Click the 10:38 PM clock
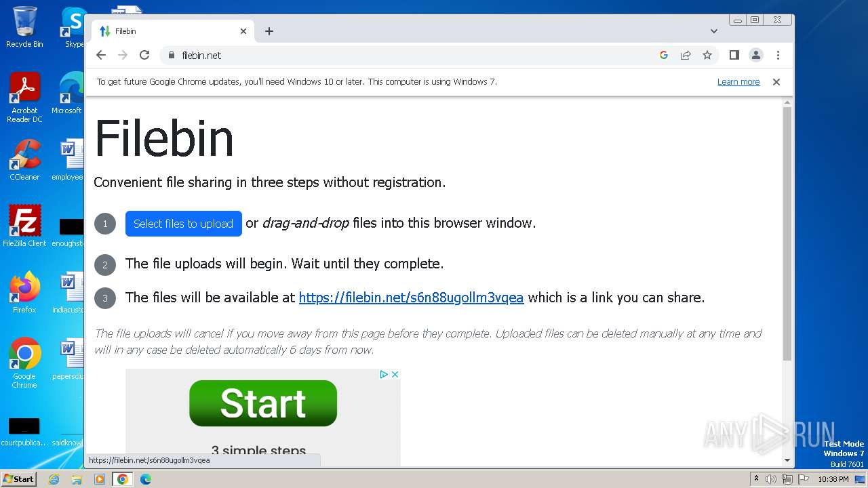Image resolution: width=868 pixels, height=488 pixels. pos(833,479)
